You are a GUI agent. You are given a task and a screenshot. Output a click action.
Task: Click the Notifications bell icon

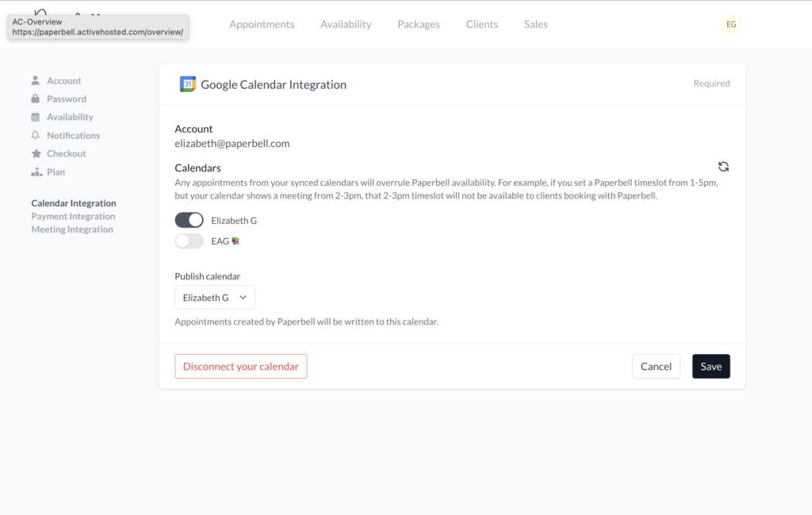point(36,136)
